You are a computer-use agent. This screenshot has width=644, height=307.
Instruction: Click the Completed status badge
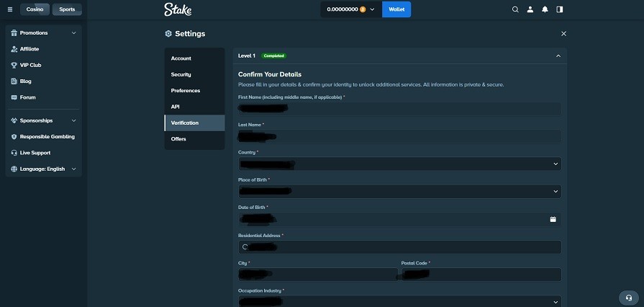click(x=274, y=56)
